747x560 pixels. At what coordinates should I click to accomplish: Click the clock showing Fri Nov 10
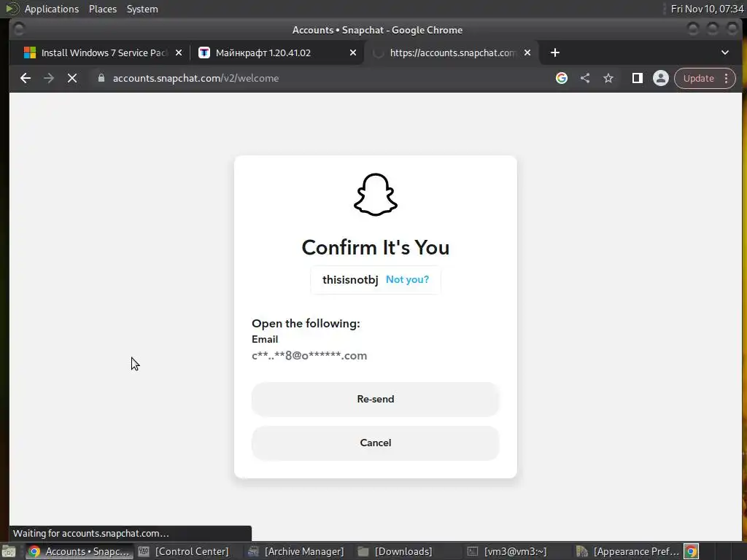pyautogui.click(x=707, y=9)
